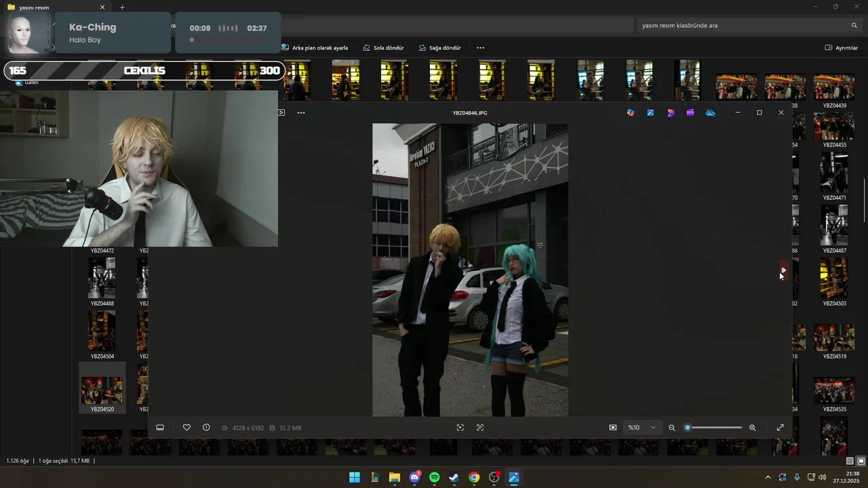Click the OneDrive cloud icon in Photos
868x488 pixels.
(711, 113)
